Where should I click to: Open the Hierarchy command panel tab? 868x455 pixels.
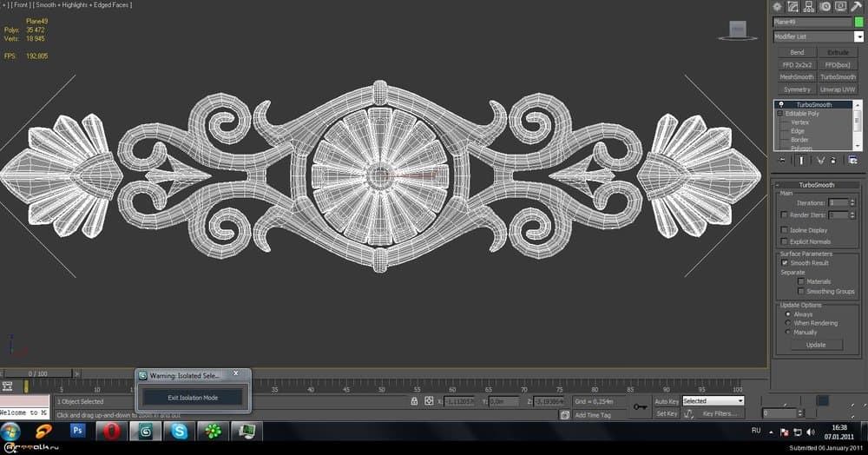pyautogui.click(x=809, y=6)
